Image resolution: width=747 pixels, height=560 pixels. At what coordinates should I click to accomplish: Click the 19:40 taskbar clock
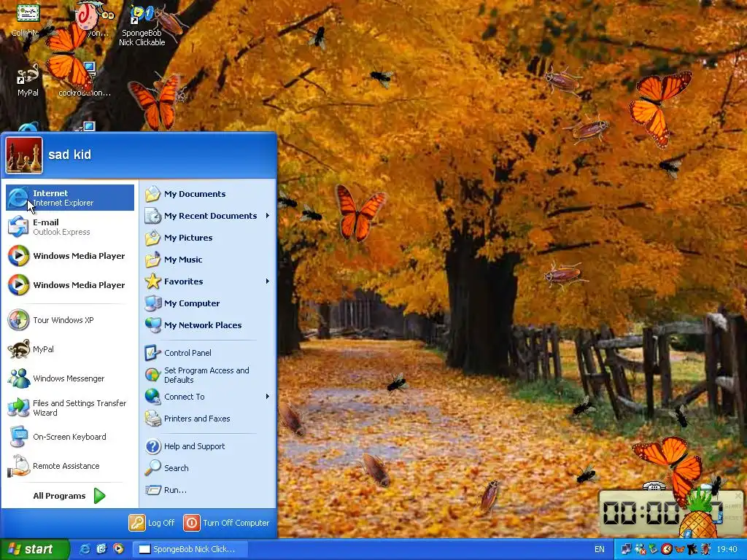(x=727, y=549)
